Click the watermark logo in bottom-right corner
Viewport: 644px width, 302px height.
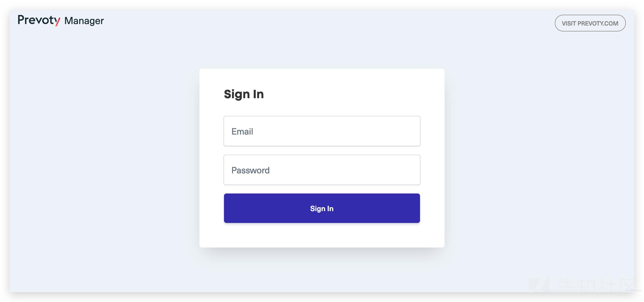pos(540,286)
